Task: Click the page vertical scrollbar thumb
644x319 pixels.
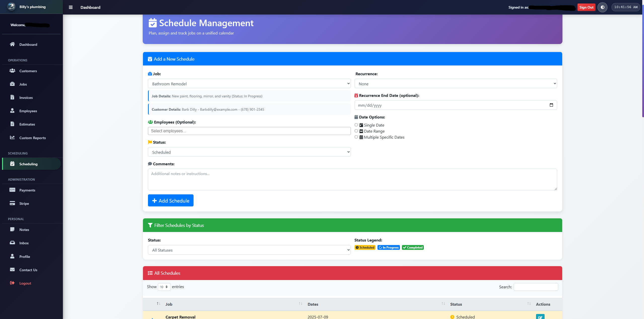Action: pyautogui.click(x=643, y=60)
